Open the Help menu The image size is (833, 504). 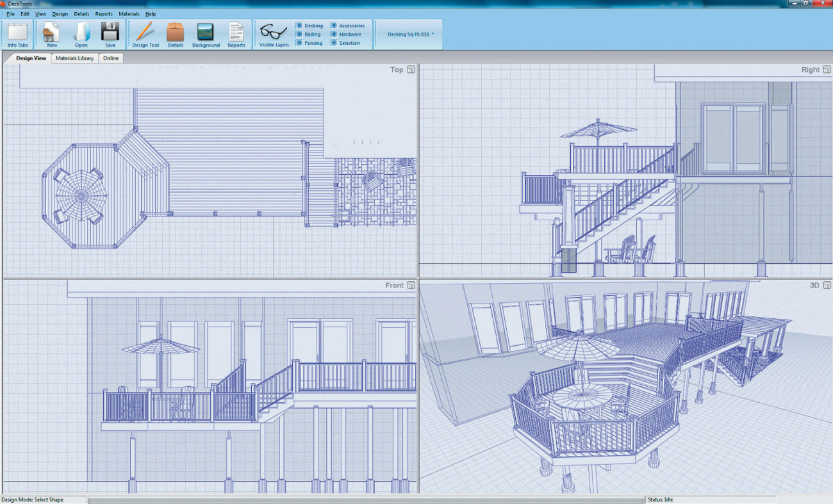(x=151, y=13)
